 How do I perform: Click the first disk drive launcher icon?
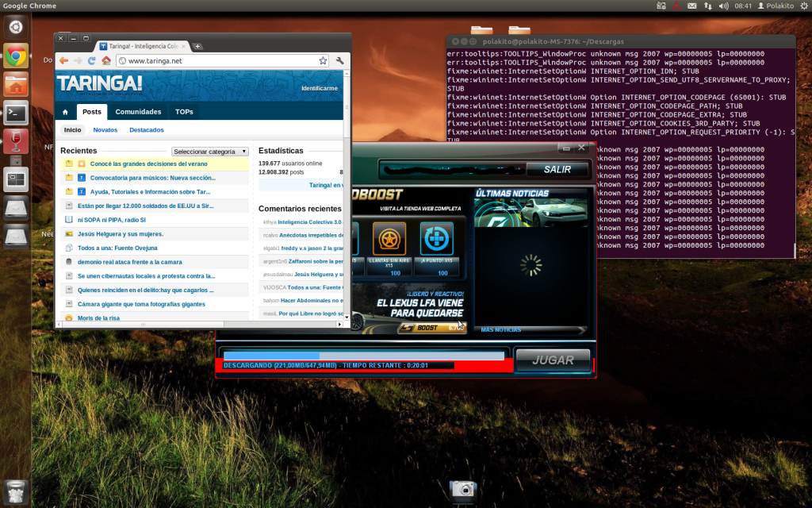tap(16, 208)
